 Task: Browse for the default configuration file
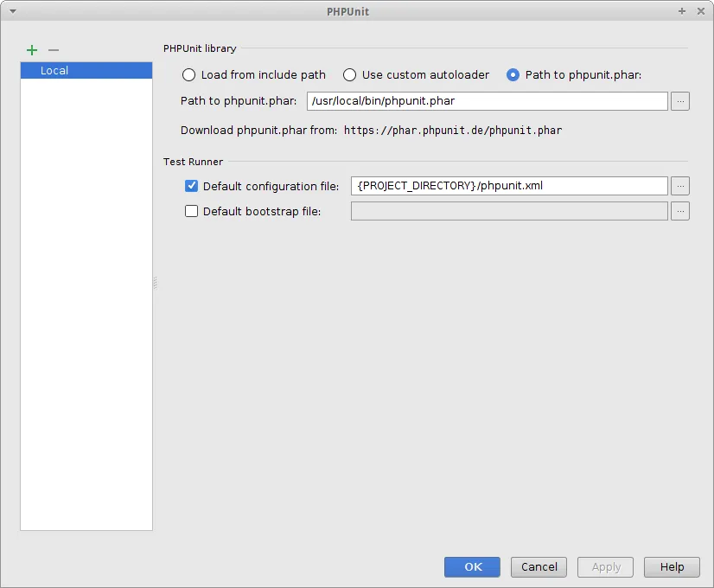(x=680, y=186)
